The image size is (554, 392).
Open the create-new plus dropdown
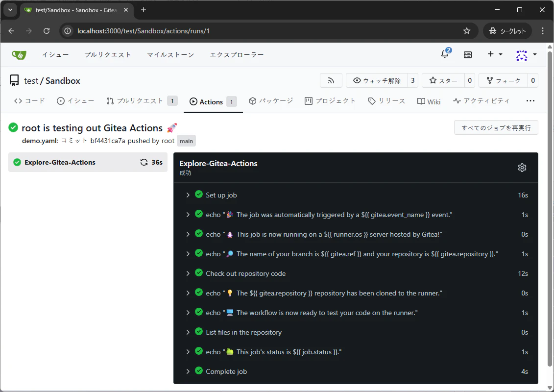495,54
